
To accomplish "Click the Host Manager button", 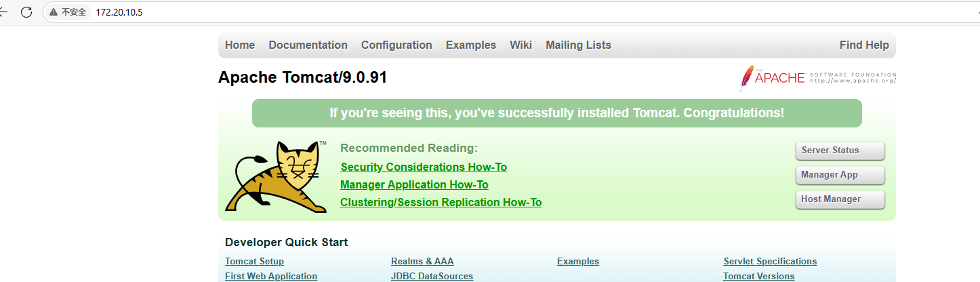I will pos(840,199).
